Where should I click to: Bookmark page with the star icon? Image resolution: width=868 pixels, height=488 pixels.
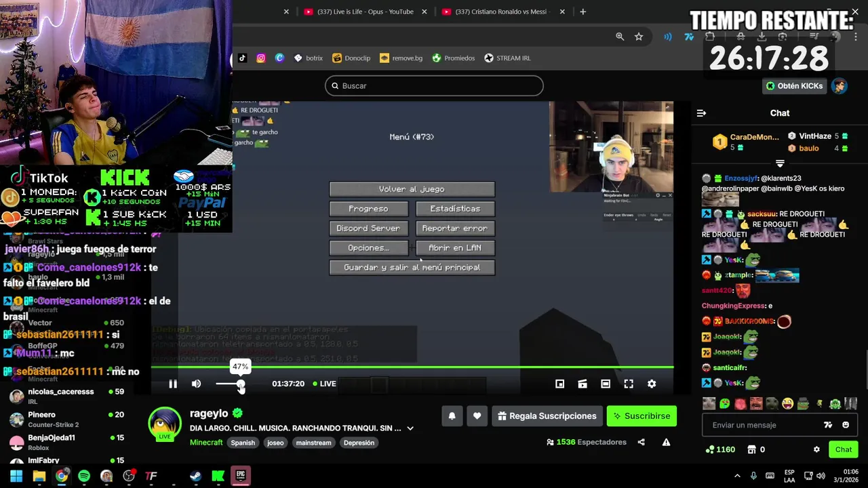click(x=639, y=37)
